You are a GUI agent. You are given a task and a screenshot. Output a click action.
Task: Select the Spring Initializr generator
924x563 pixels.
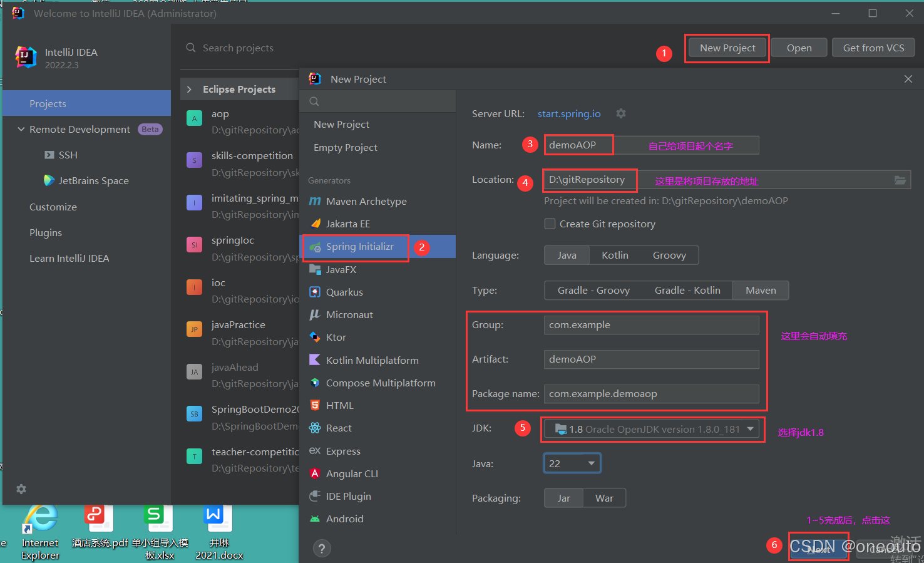[x=355, y=246]
